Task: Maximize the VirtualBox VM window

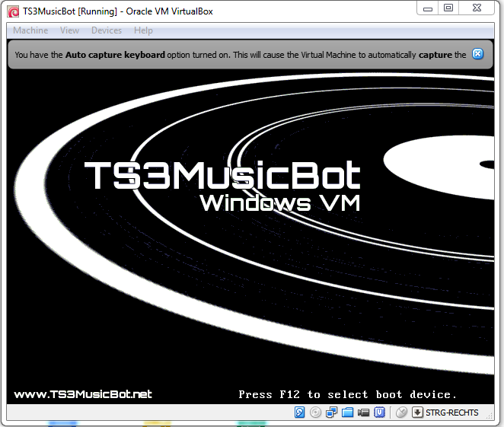Action: [x=448, y=8]
